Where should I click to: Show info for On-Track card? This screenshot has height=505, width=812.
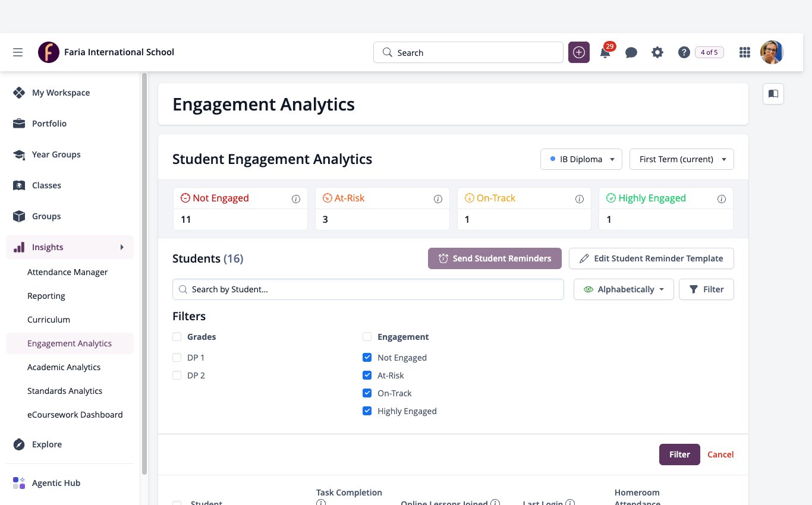click(x=580, y=199)
